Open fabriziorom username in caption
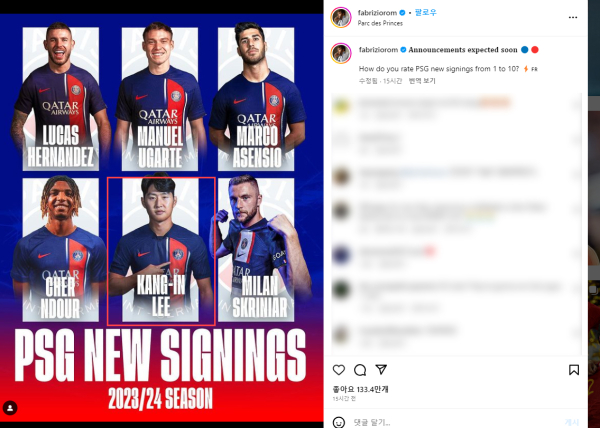600x428 pixels. point(378,50)
